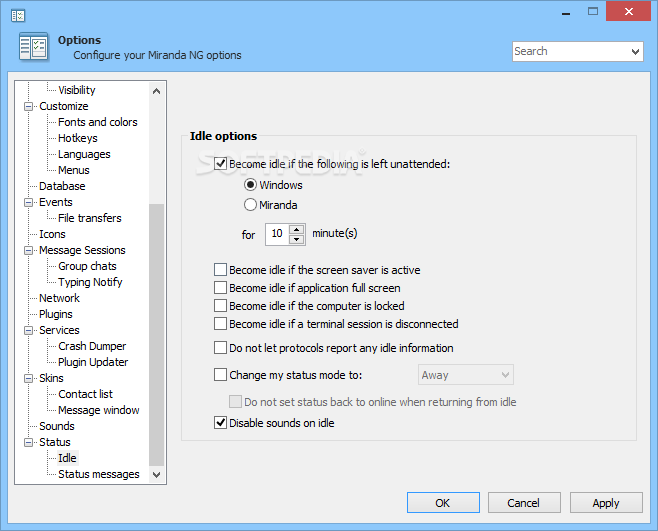
Task: Select Icons in options tree
Action: [52, 234]
